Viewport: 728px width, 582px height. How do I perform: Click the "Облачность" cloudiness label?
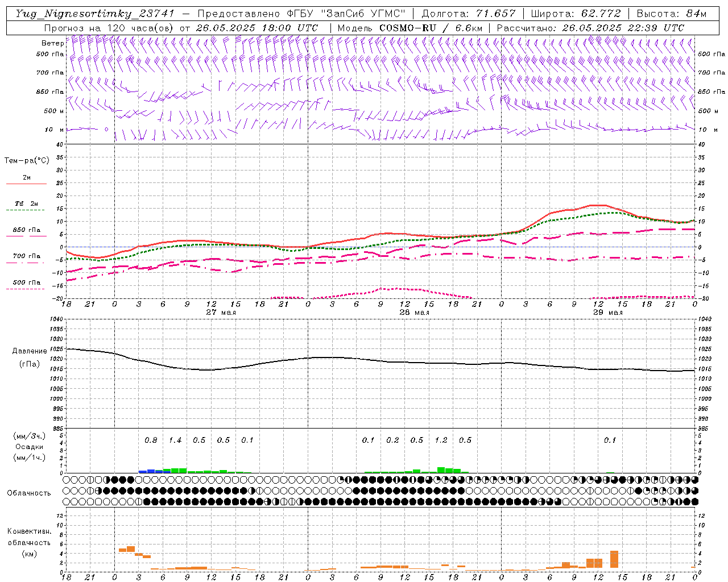(x=29, y=493)
